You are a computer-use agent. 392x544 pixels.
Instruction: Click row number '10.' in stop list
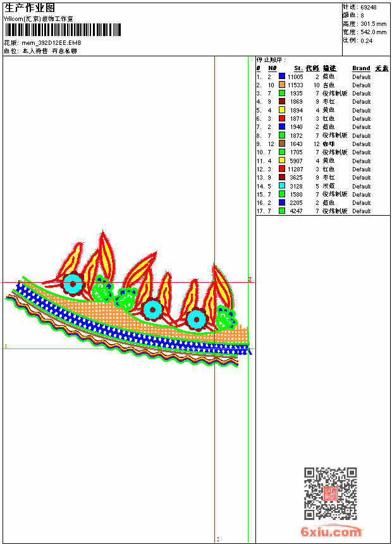click(x=260, y=152)
